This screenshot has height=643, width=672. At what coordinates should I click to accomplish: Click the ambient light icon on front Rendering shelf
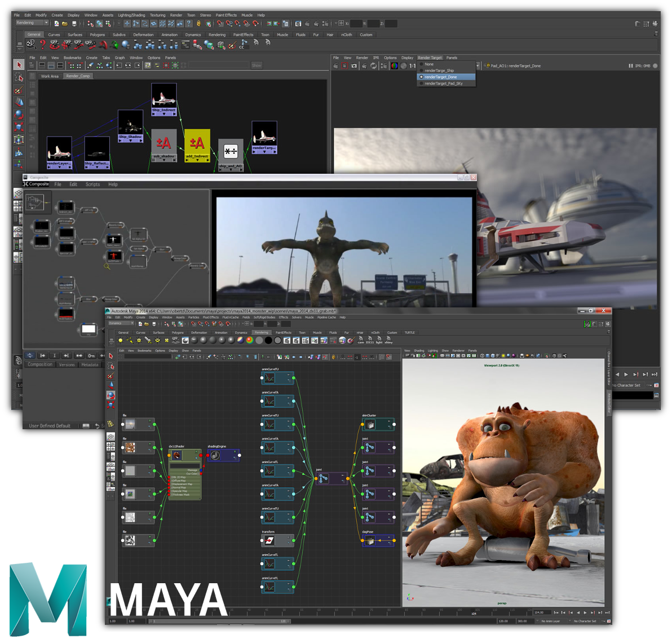click(x=121, y=340)
